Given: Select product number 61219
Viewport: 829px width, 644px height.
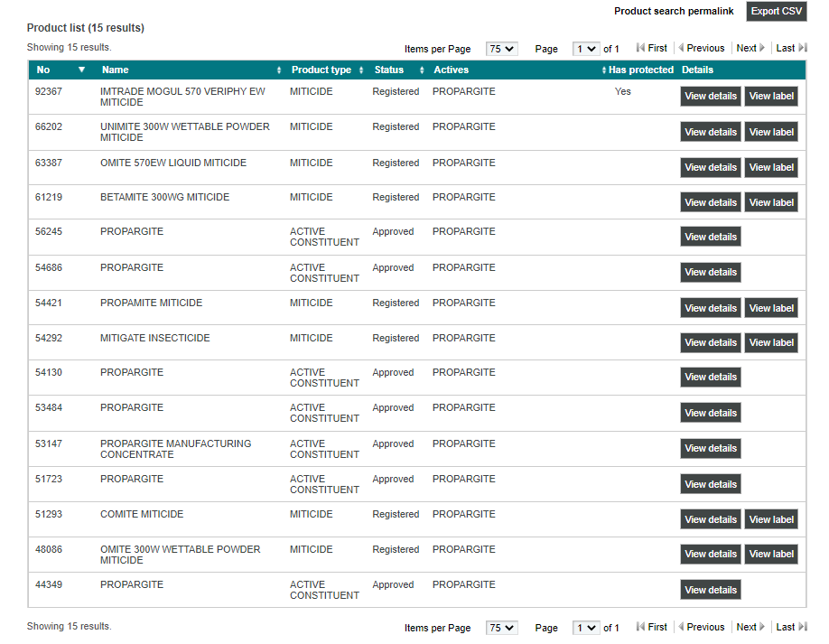Looking at the screenshot, I should click(49, 197).
